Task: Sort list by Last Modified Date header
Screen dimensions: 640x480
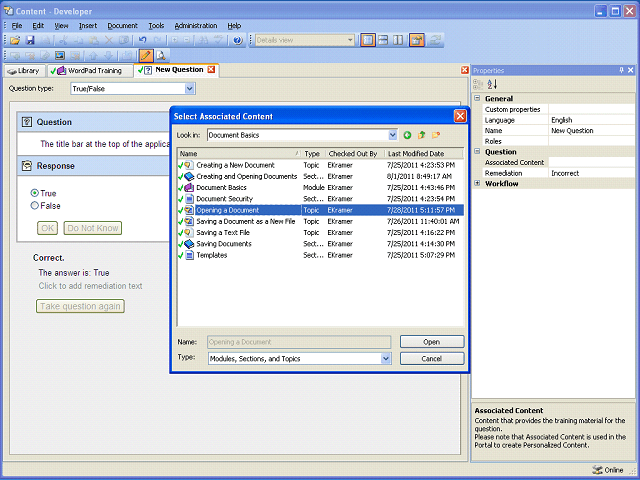Action: [424, 154]
